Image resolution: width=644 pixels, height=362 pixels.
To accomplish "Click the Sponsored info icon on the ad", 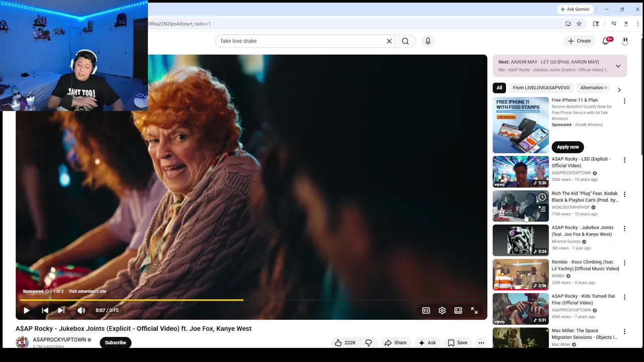I will pyautogui.click(x=47, y=291).
